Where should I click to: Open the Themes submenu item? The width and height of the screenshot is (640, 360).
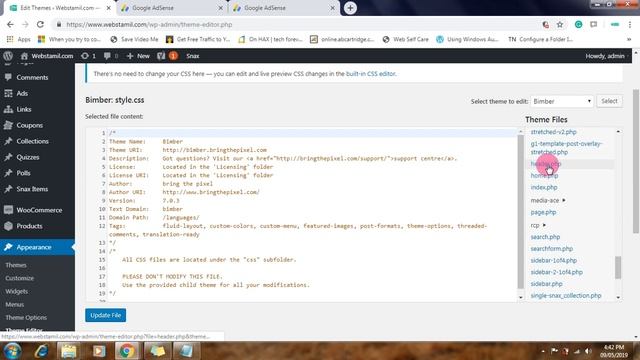[16, 265]
